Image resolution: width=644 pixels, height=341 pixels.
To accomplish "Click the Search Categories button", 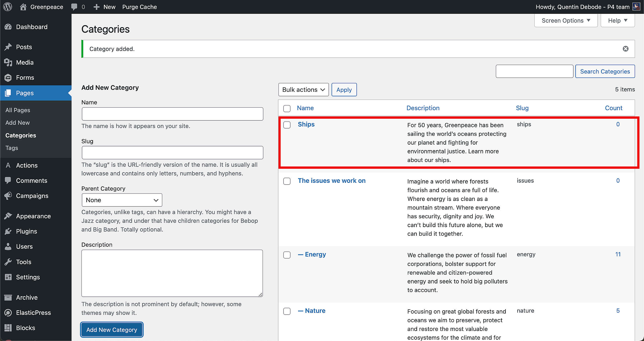I will coord(605,71).
